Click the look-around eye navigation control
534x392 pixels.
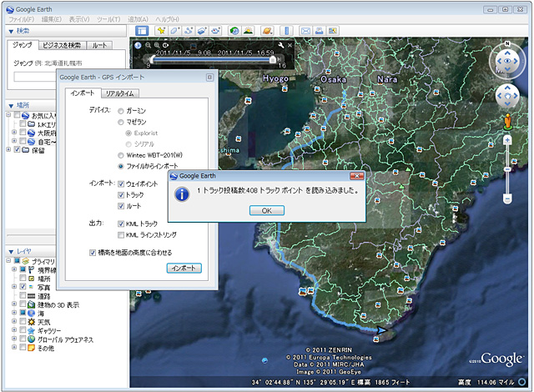point(507,61)
